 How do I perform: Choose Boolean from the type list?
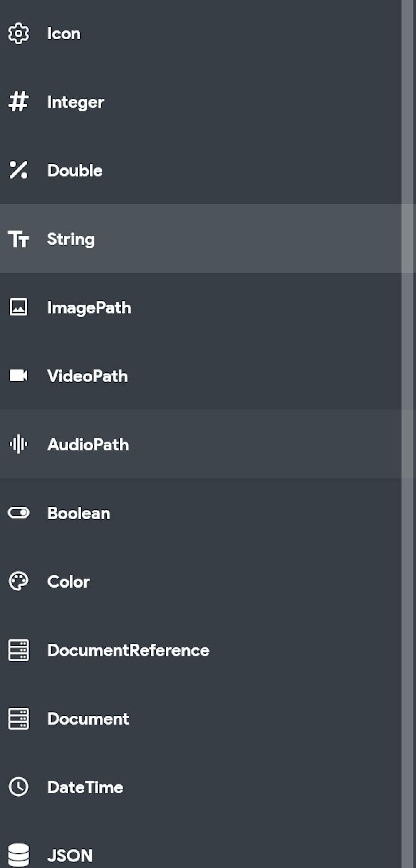[x=79, y=513]
